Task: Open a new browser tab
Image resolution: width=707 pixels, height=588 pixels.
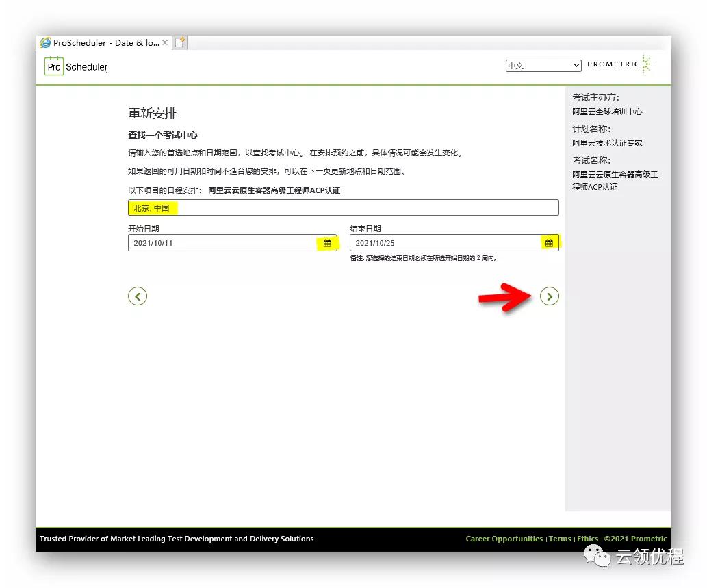Action: [180, 41]
